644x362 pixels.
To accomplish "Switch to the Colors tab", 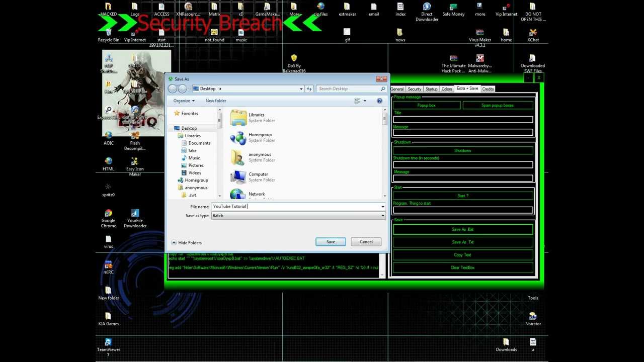I will (447, 89).
